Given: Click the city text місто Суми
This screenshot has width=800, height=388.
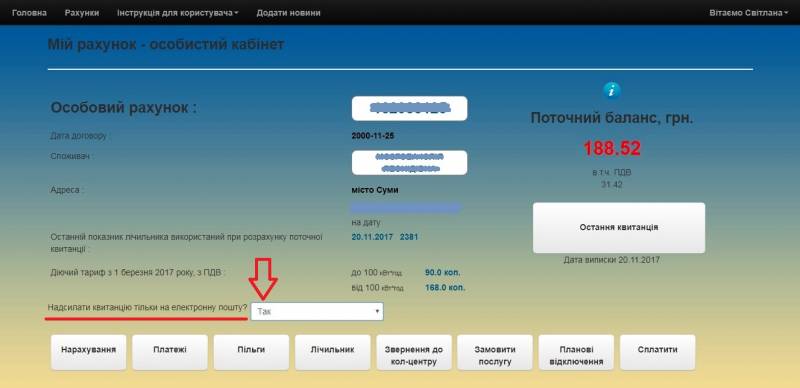Looking at the screenshot, I should tap(375, 190).
